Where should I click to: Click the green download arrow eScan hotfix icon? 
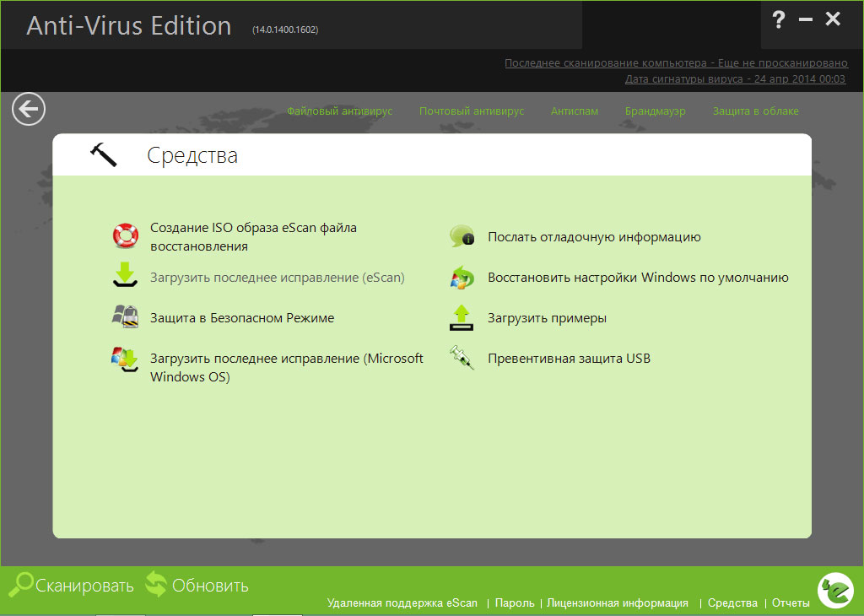point(126,275)
